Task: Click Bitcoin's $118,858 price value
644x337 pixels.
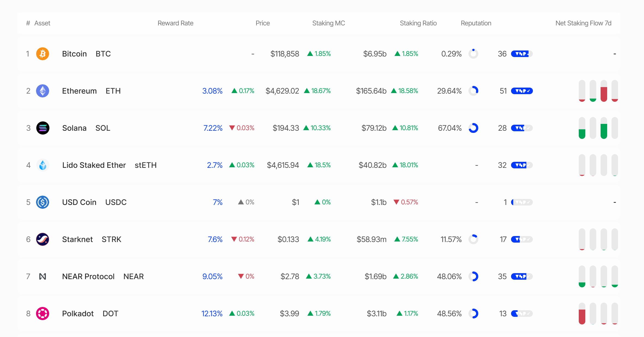Action: pos(285,54)
